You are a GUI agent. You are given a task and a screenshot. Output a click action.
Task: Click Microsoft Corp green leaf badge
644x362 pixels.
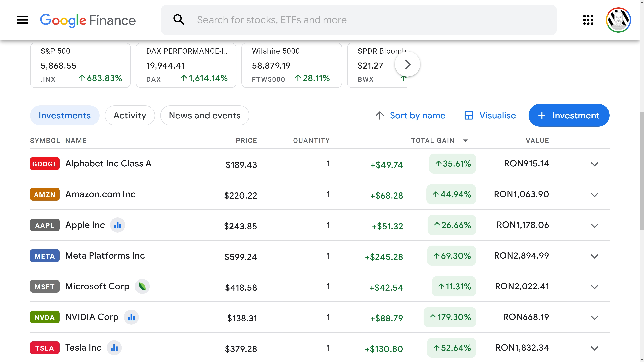142,286
